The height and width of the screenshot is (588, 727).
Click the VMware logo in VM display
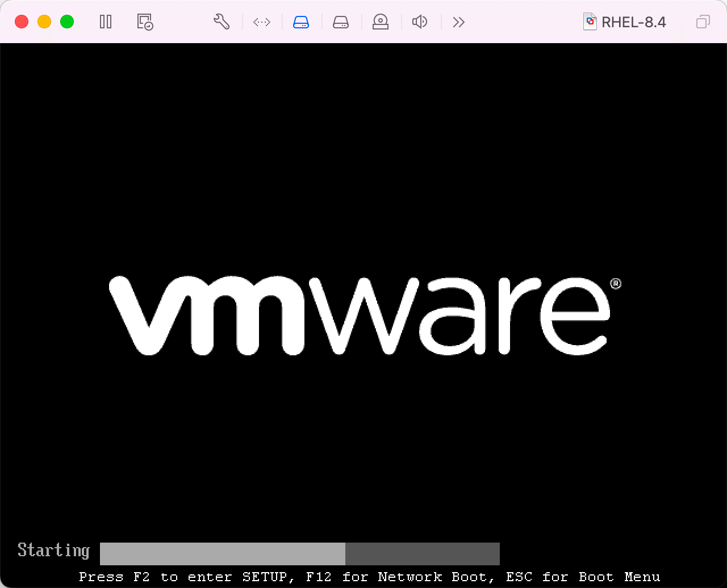(363, 315)
